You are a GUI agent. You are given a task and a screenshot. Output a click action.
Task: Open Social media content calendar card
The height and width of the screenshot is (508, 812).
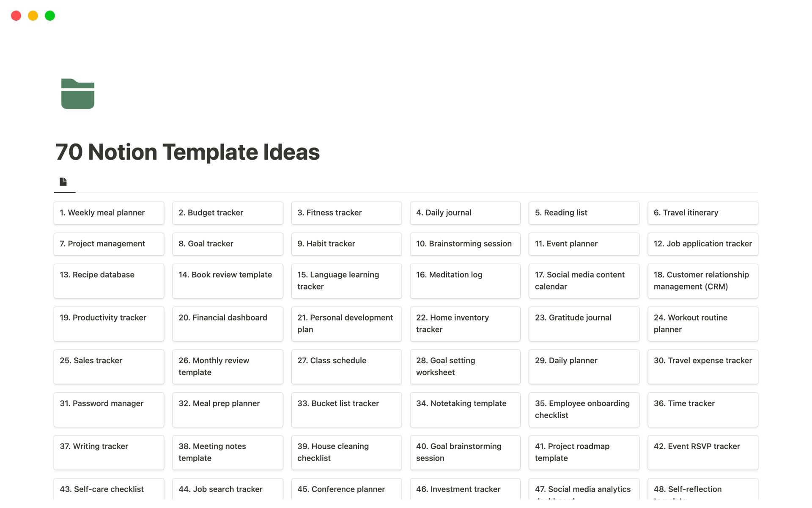(584, 281)
